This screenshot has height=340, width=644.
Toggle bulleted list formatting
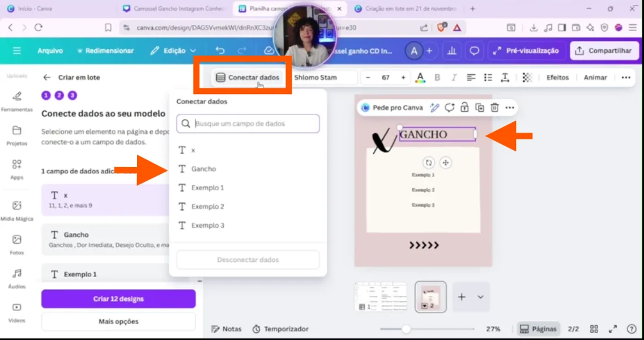488,78
